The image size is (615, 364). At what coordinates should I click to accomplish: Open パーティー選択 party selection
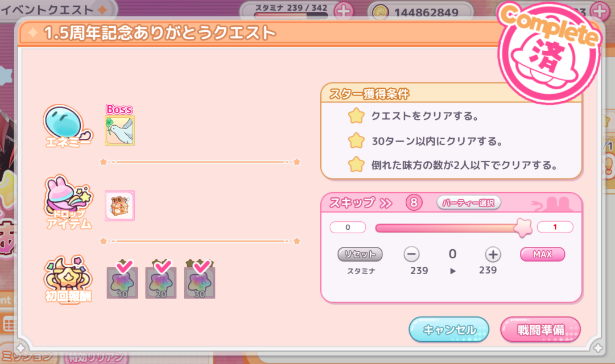coord(468,203)
